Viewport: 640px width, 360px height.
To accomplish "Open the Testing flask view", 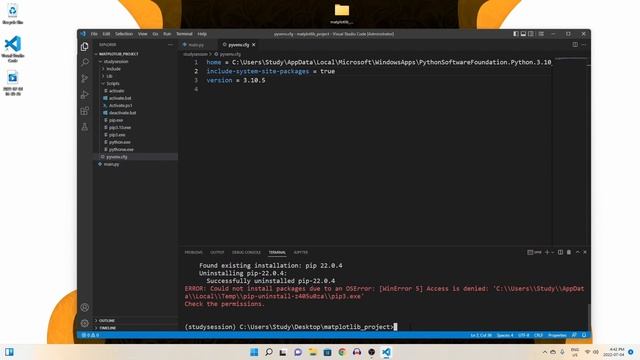I will (84, 127).
